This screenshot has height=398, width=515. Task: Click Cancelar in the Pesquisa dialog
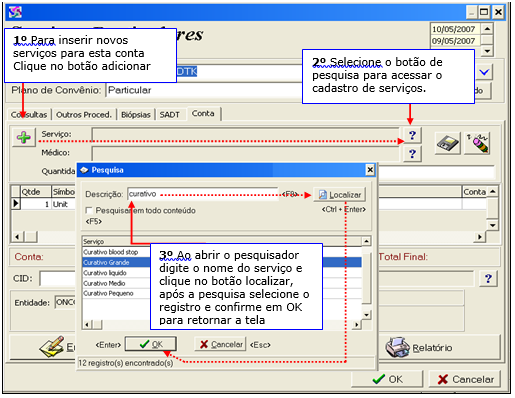coord(220,344)
